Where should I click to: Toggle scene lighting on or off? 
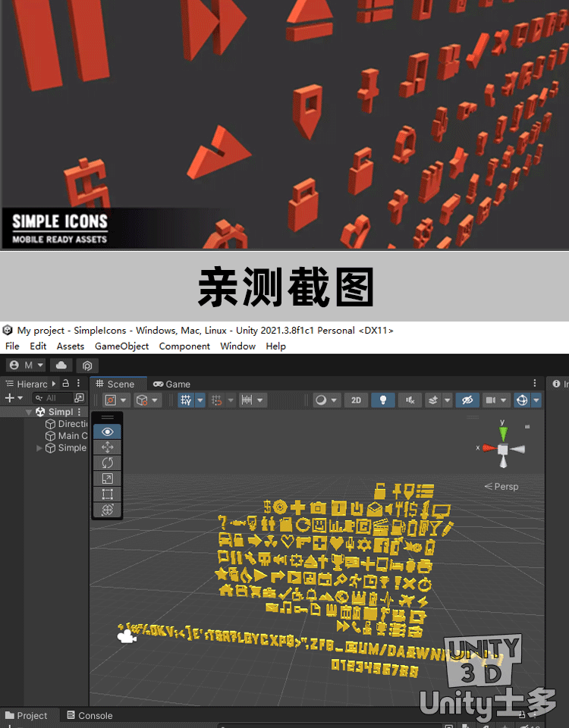click(383, 400)
